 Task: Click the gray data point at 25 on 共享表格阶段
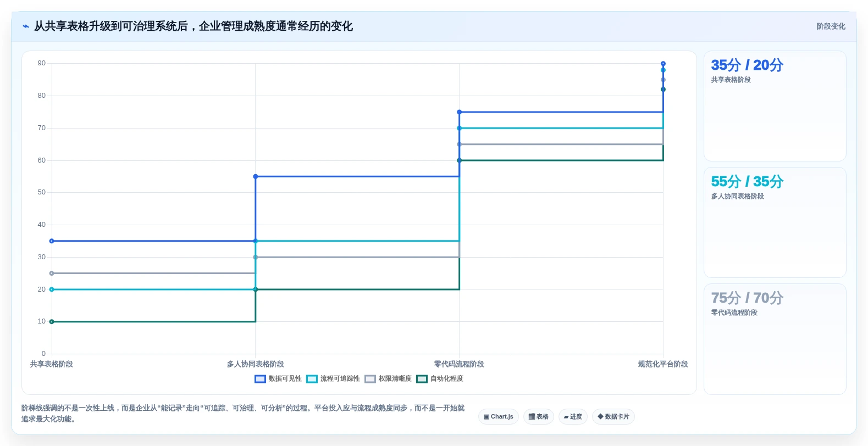[52, 274]
